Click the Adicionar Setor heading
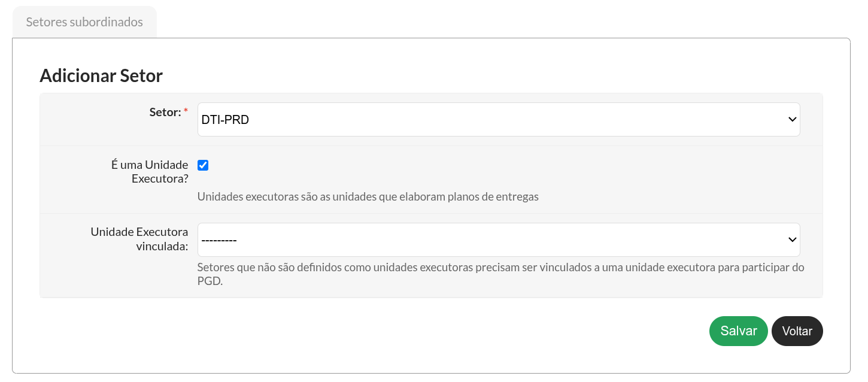 pos(101,76)
